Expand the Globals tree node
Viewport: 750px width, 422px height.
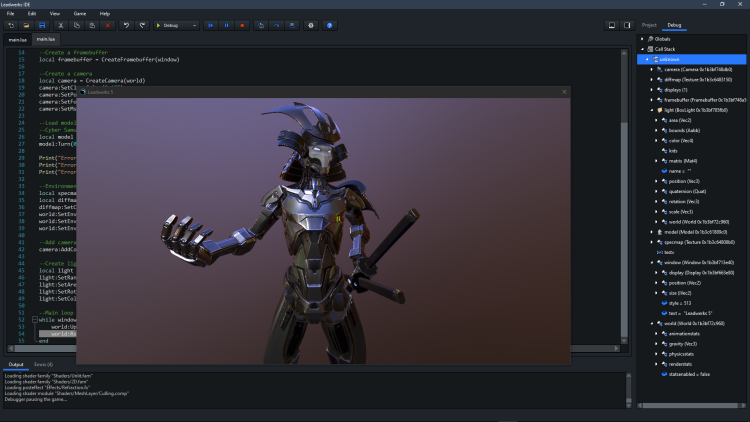pos(641,38)
